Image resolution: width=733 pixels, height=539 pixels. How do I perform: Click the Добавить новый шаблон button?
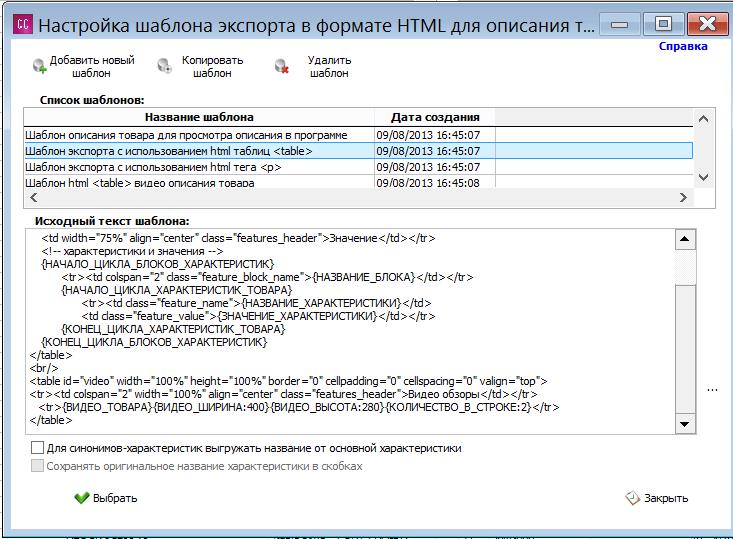click(x=84, y=66)
